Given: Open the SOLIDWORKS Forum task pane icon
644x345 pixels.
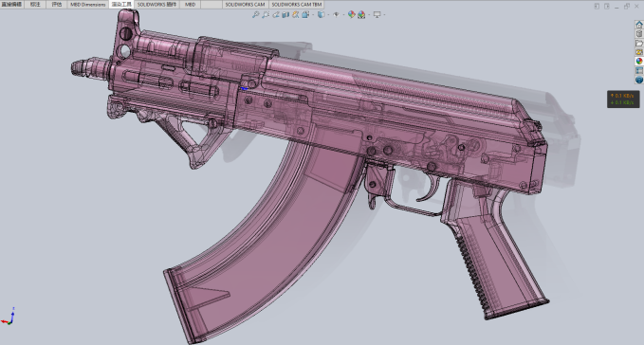Looking at the screenshot, I should pyautogui.click(x=638, y=80).
